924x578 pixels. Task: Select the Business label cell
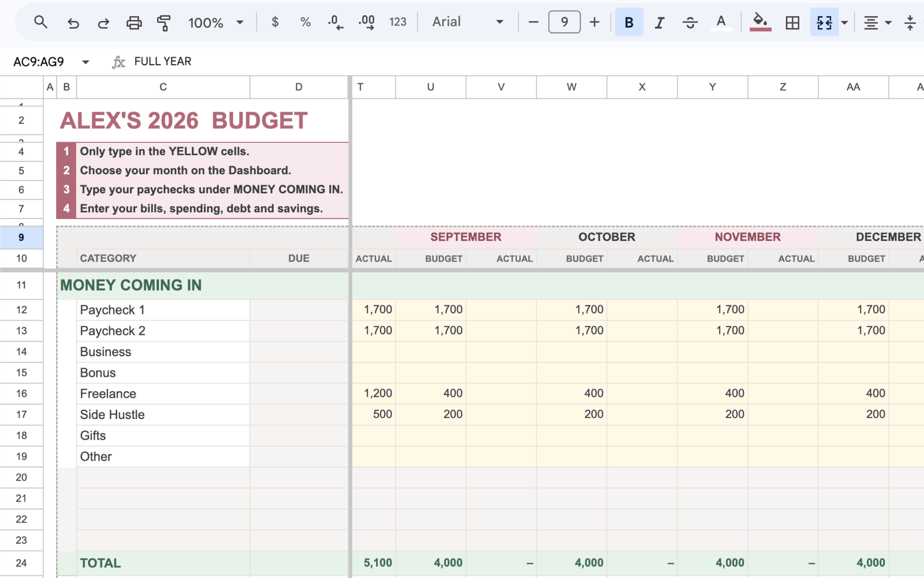(163, 351)
